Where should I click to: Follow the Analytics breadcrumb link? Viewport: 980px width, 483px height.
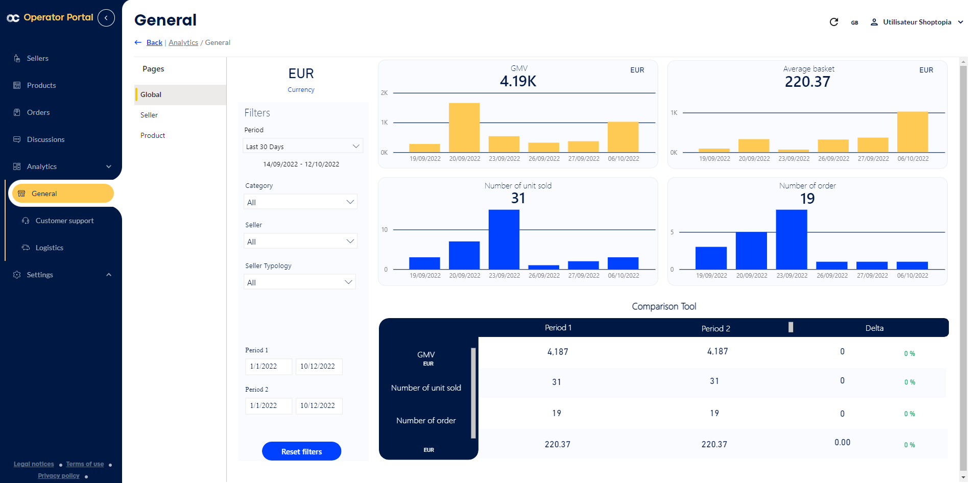183,42
